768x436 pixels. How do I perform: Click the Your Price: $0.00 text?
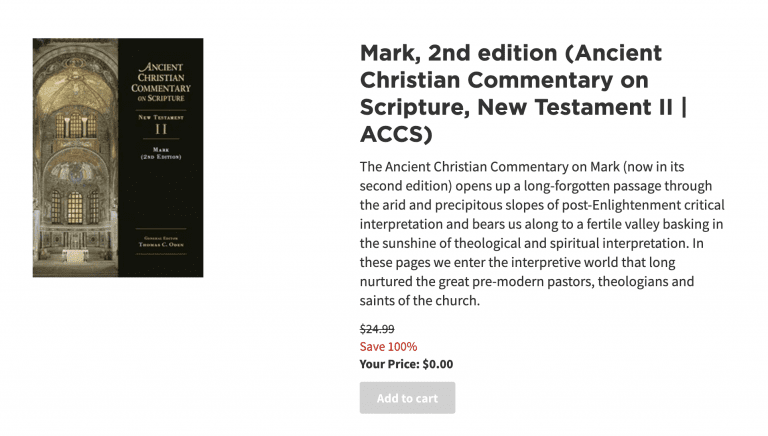406,364
